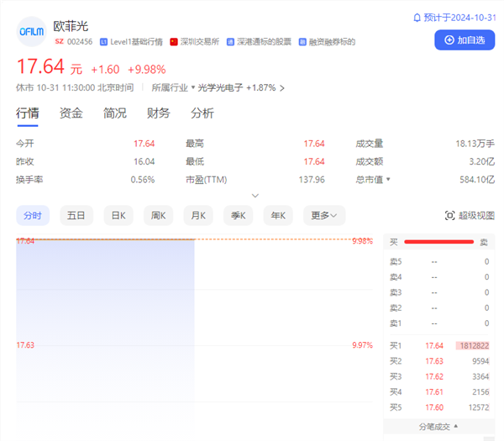This screenshot has width=504, height=441.
Task: Click the 成交量 value 18.13万手
Action: (475, 144)
